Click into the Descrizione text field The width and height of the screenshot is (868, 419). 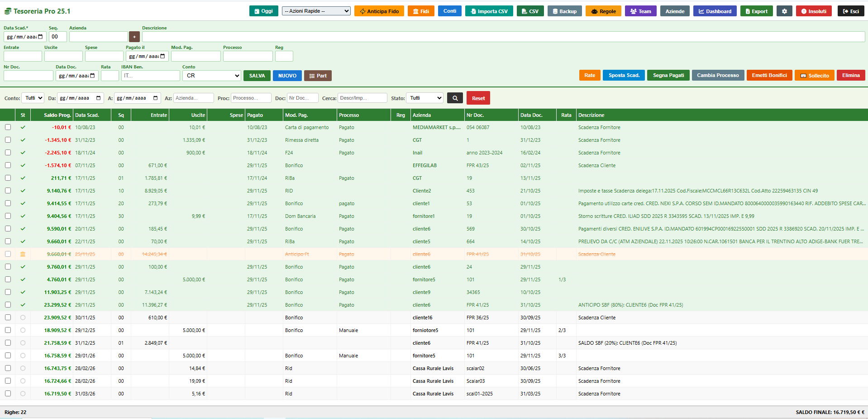tap(503, 37)
